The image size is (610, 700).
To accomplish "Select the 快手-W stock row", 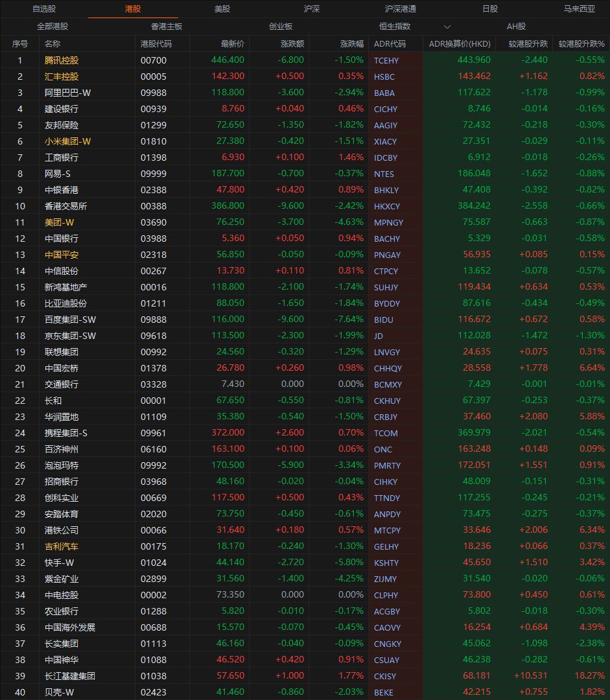I will (x=305, y=563).
